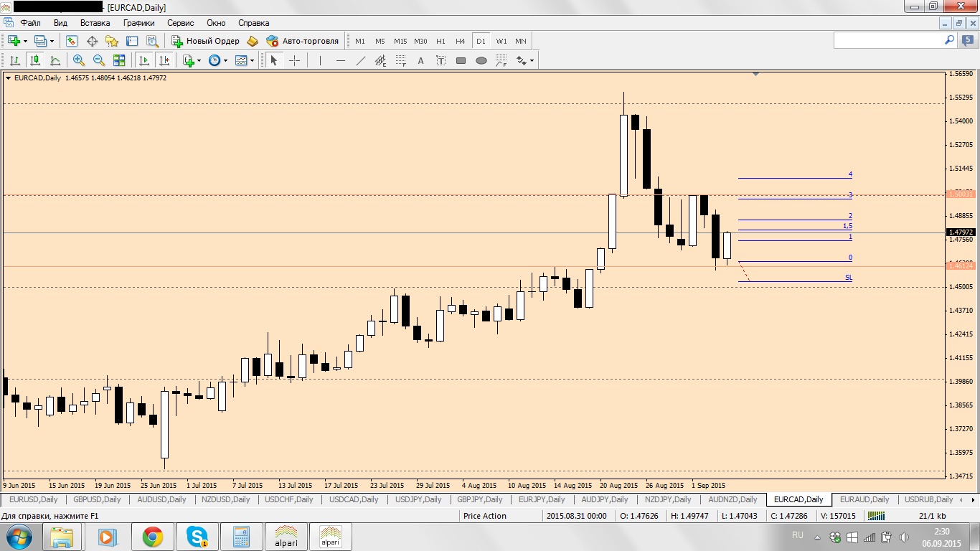Activate the cursor arrow mode
Screen dimensions: 980x551
[x=273, y=61]
